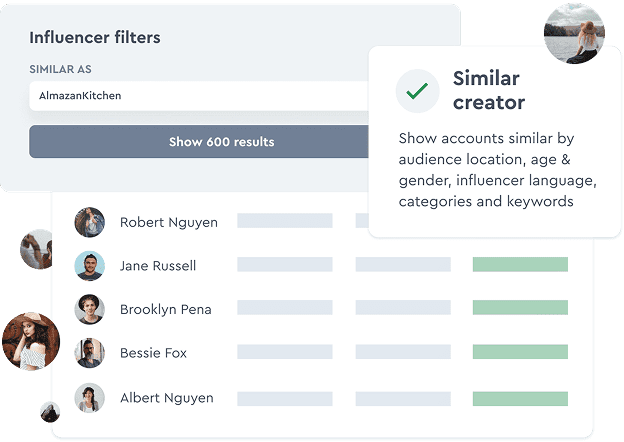Click Albert Nguyen's green status bar
The image size is (624, 442).
(x=520, y=398)
